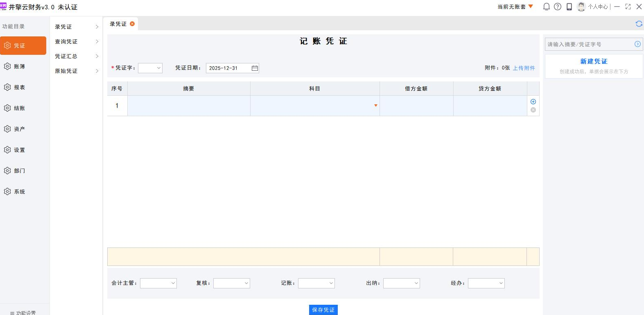644x315 pixels.
Task: Click the app logo icon
Action: pos(3,6)
